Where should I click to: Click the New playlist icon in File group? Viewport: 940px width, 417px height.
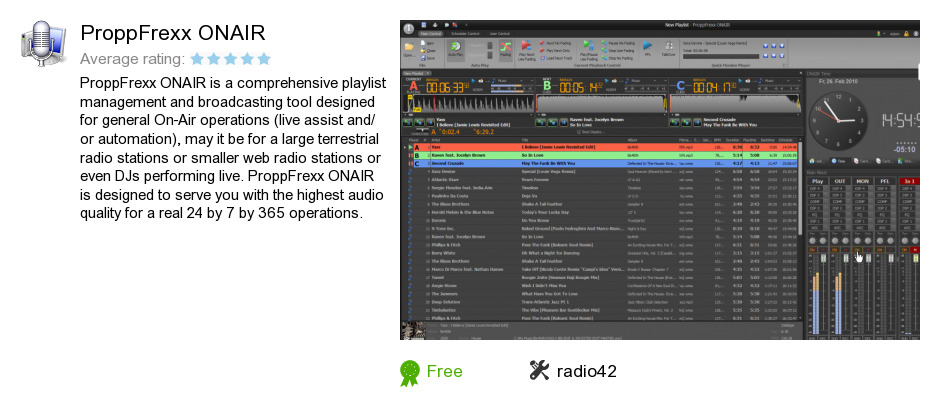pyautogui.click(x=424, y=44)
